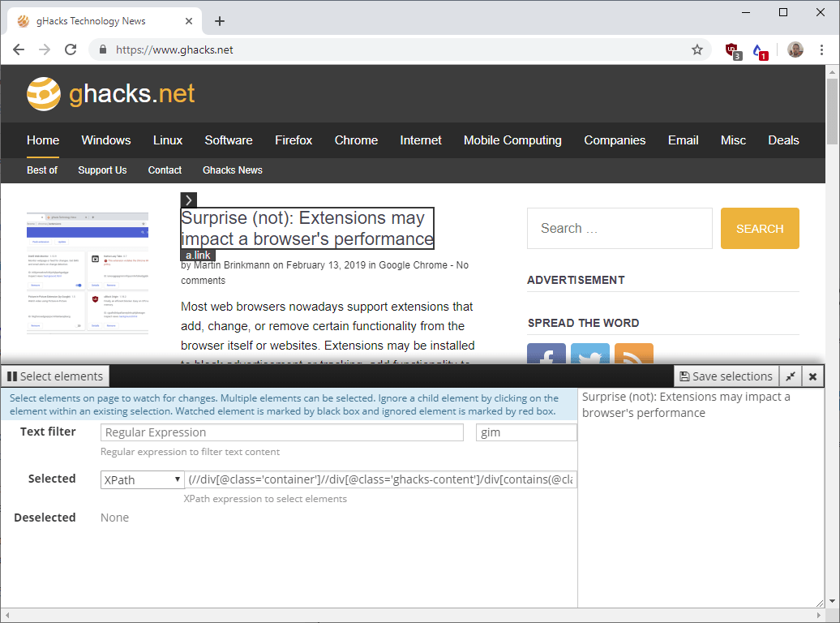Click the article thumbnail image

pos(88,273)
